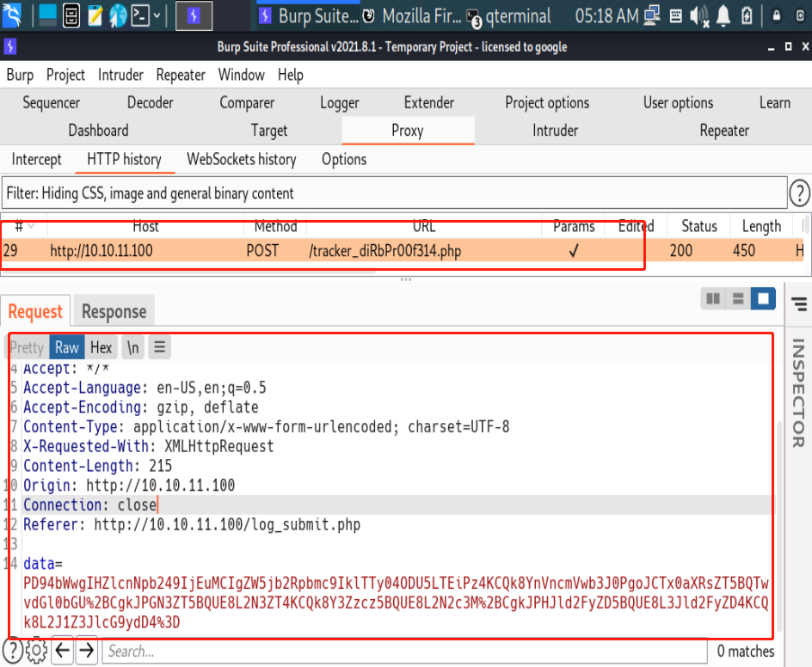The image size is (812, 667).
Task: Open the Repeater menu
Action: pos(181,75)
